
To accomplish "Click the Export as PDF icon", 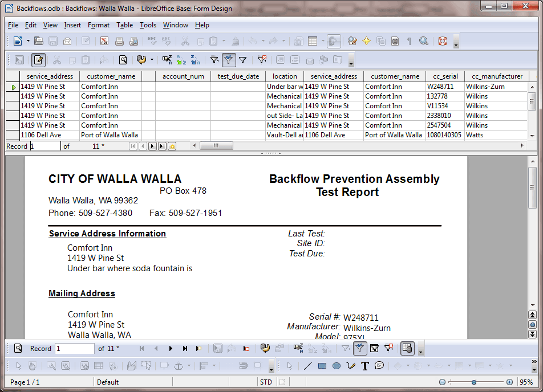I will click(x=104, y=41).
